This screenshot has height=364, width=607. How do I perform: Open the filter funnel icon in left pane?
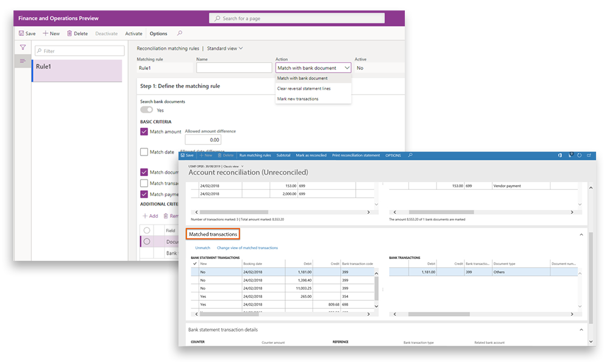23,47
